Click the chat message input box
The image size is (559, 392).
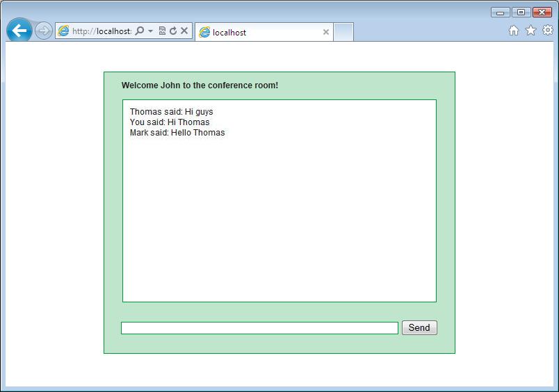click(x=259, y=328)
